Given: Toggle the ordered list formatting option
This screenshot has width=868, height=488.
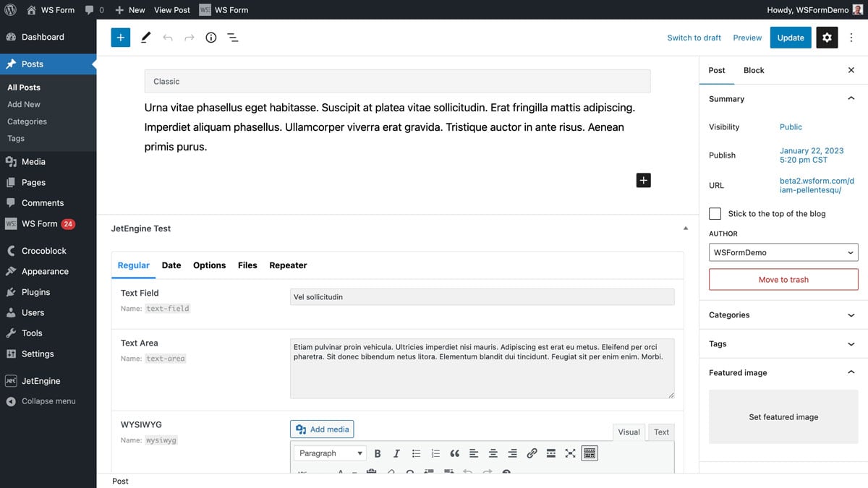Looking at the screenshot, I should click(x=435, y=453).
